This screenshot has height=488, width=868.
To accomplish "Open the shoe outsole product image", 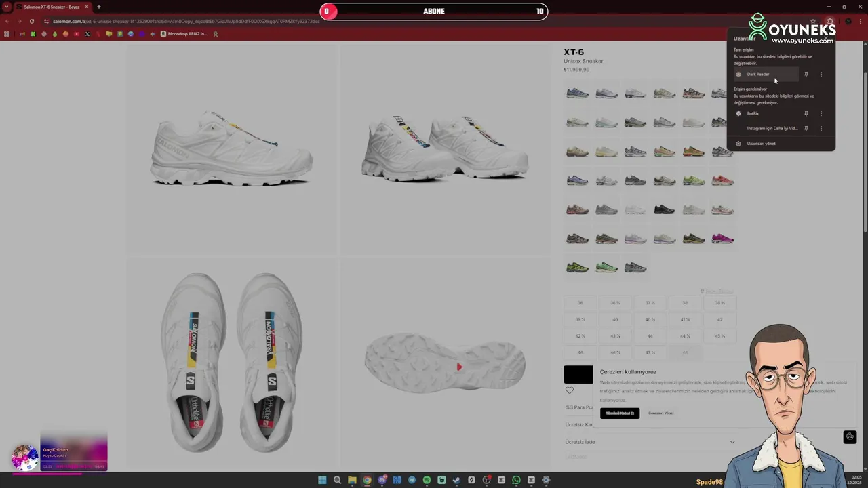I will tap(446, 363).
